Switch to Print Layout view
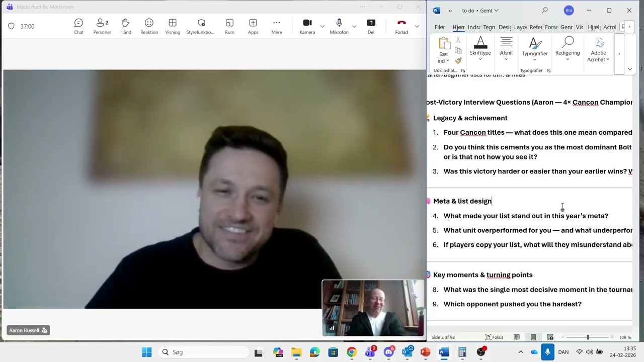Viewport: 644px width, 362px height. [x=533, y=337]
